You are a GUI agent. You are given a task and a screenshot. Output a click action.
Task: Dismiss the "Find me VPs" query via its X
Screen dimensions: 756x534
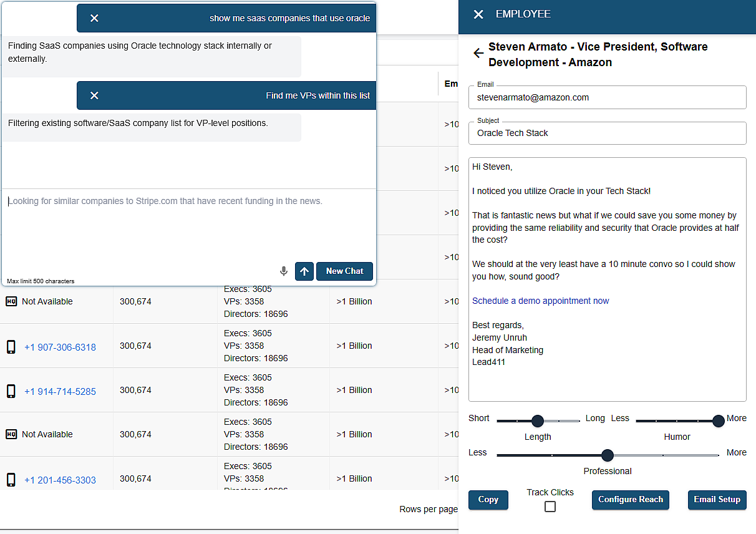[x=94, y=95]
